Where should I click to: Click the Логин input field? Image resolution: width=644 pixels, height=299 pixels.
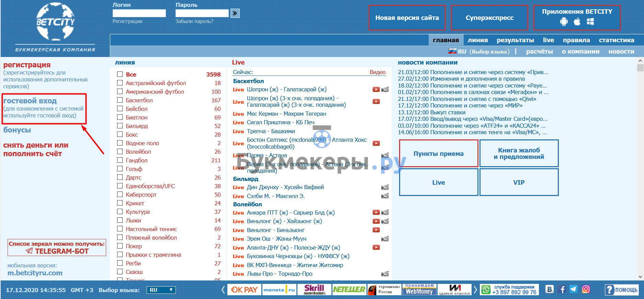click(139, 13)
